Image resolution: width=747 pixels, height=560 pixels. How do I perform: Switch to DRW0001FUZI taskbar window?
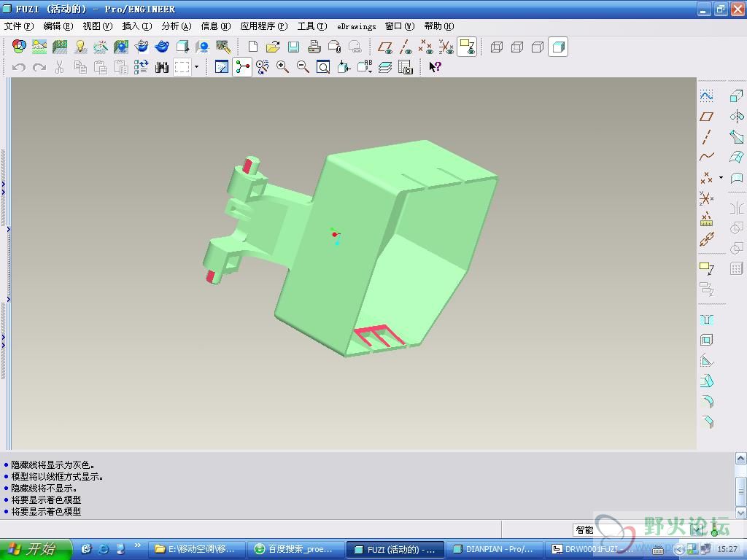pos(592,550)
